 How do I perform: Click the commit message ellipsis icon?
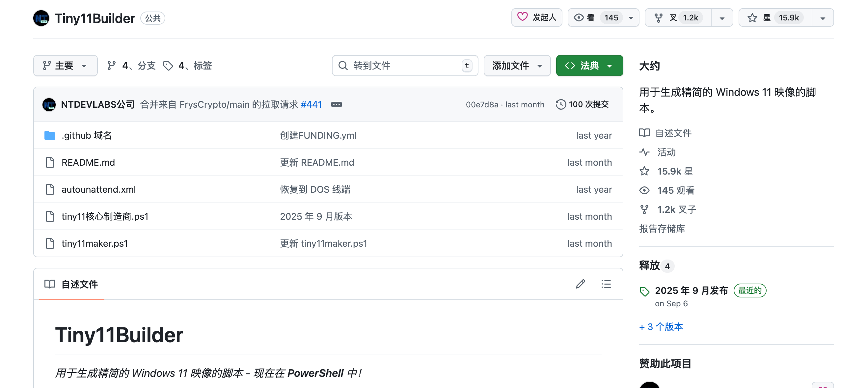coord(336,104)
